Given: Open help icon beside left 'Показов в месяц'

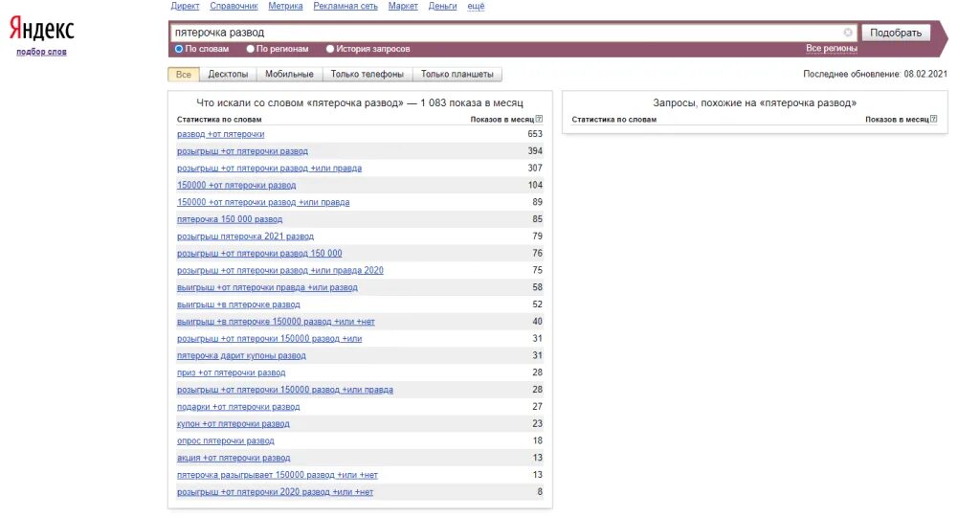Looking at the screenshot, I should (539, 119).
